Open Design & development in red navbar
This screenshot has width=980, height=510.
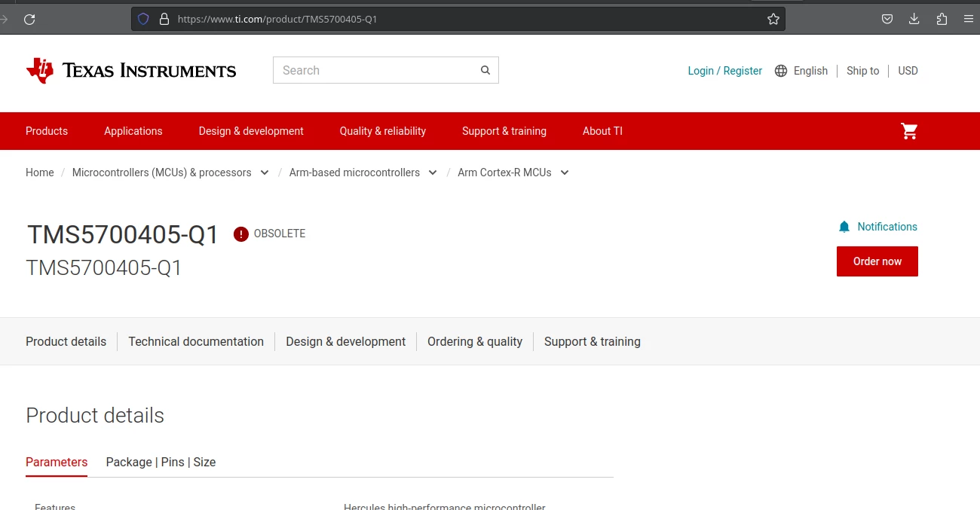coord(251,131)
